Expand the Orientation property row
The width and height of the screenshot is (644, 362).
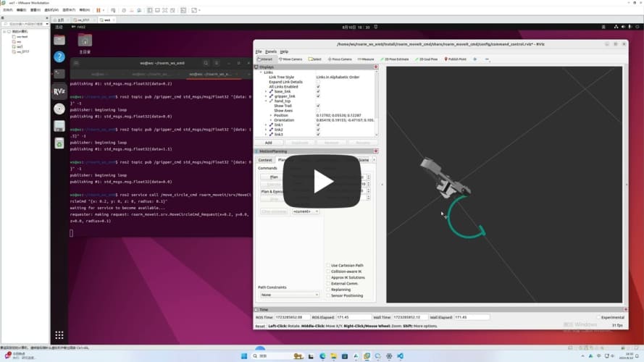[271, 120]
